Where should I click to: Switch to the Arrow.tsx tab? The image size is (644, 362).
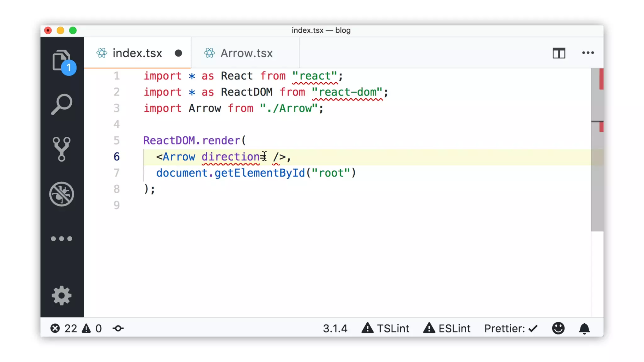246,53
